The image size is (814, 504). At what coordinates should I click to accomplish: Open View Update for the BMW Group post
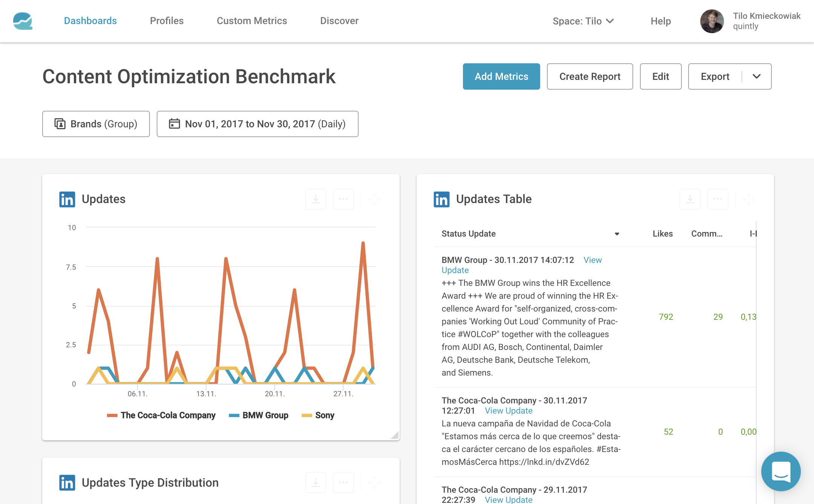pyautogui.click(x=592, y=260)
